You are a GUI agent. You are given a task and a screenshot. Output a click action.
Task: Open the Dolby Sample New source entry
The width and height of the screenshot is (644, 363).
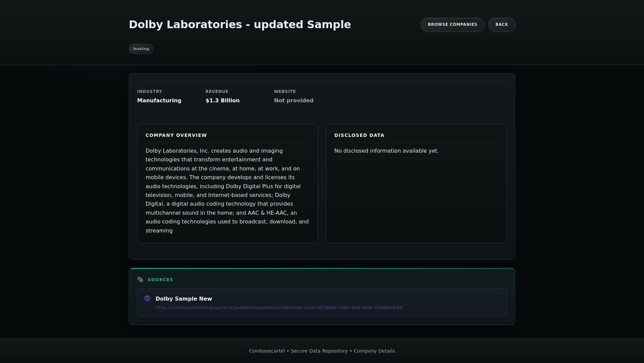tap(184, 299)
